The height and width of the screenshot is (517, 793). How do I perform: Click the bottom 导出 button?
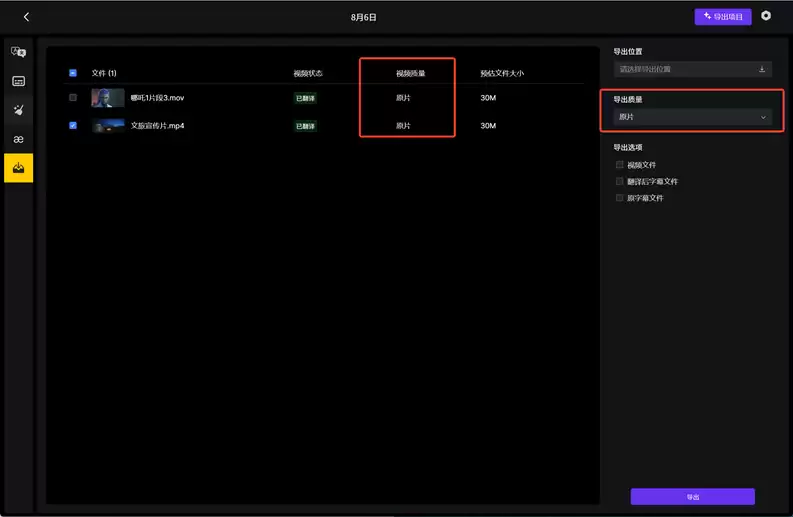(x=692, y=497)
